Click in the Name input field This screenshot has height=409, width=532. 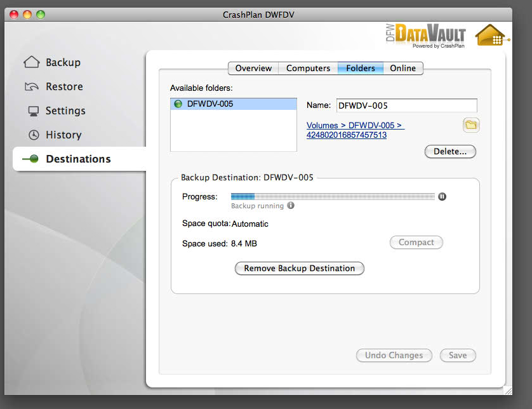coord(407,105)
